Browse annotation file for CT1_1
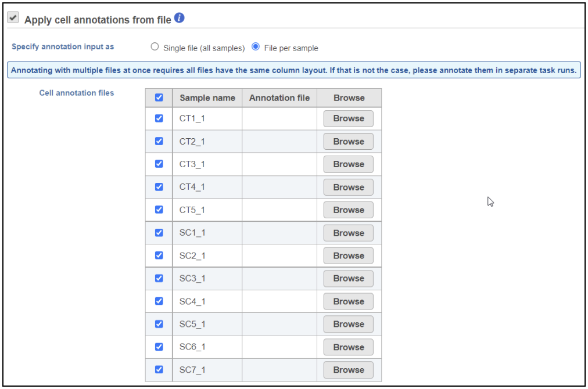588x389 pixels. (349, 118)
